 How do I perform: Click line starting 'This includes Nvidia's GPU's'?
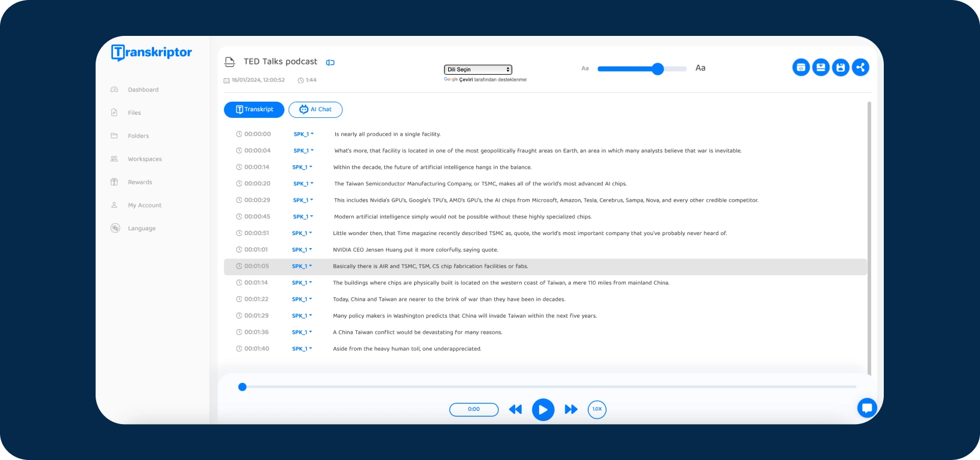(x=546, y=200)
